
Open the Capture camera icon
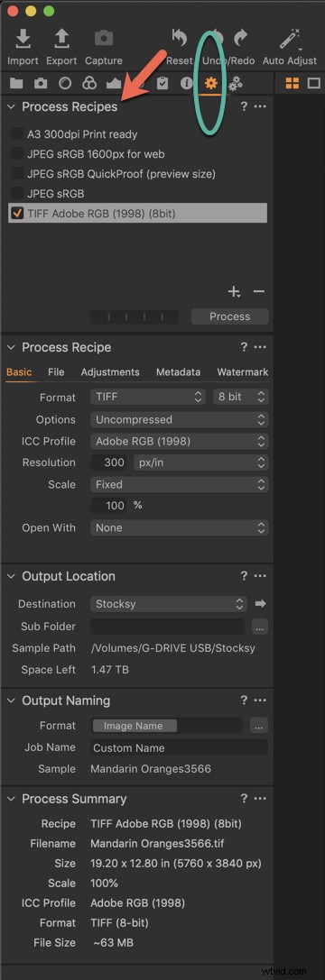click(103, 40)
